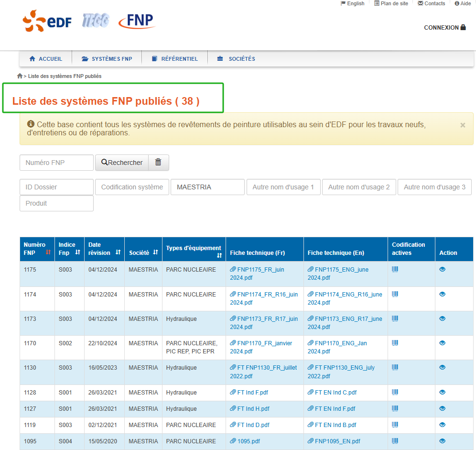Focus the Numéro FNP search field
This screenshot has height=450, width=476.
point(56,163)
